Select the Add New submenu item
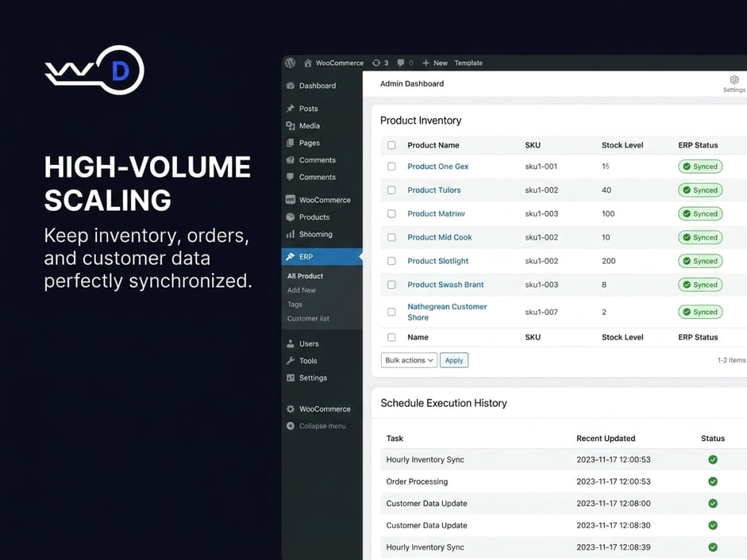747x560 pixels. point(301,290)
